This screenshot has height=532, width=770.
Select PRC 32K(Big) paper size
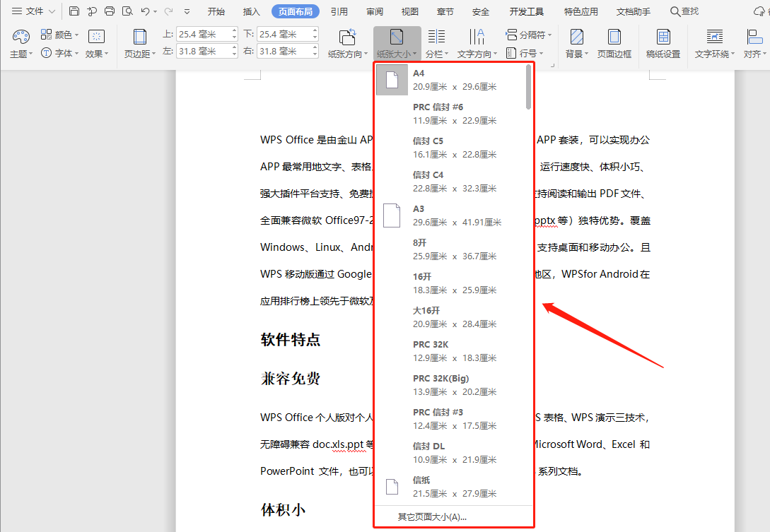450,384
